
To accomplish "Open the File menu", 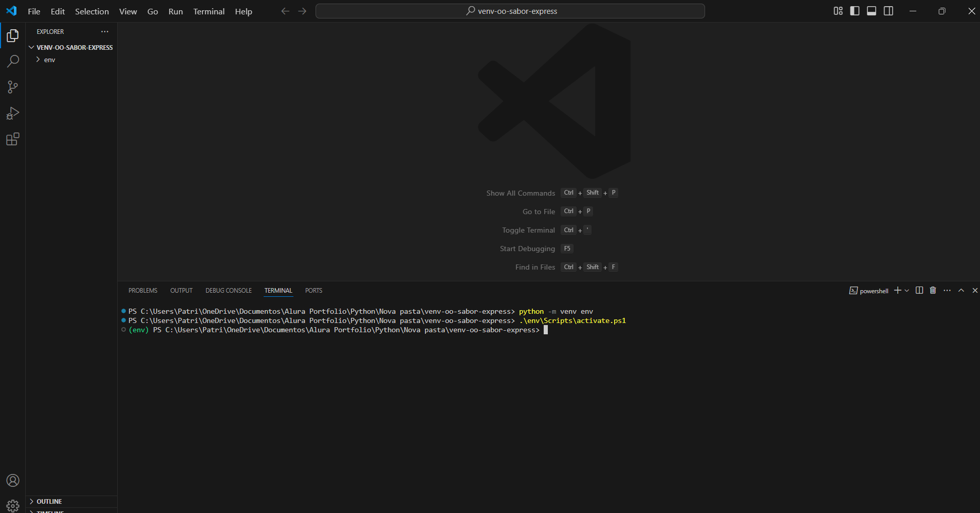I will tap(34, 11).
